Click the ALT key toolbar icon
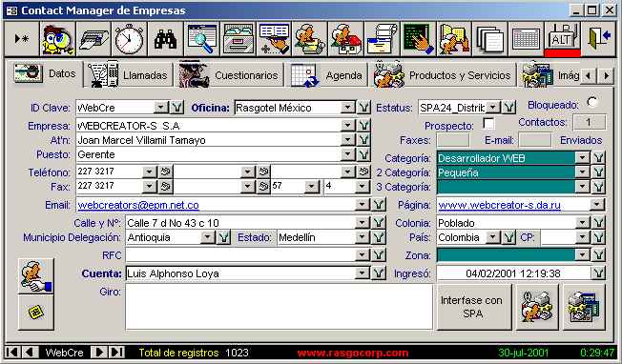The image size is (622, 364). point(562,39)
